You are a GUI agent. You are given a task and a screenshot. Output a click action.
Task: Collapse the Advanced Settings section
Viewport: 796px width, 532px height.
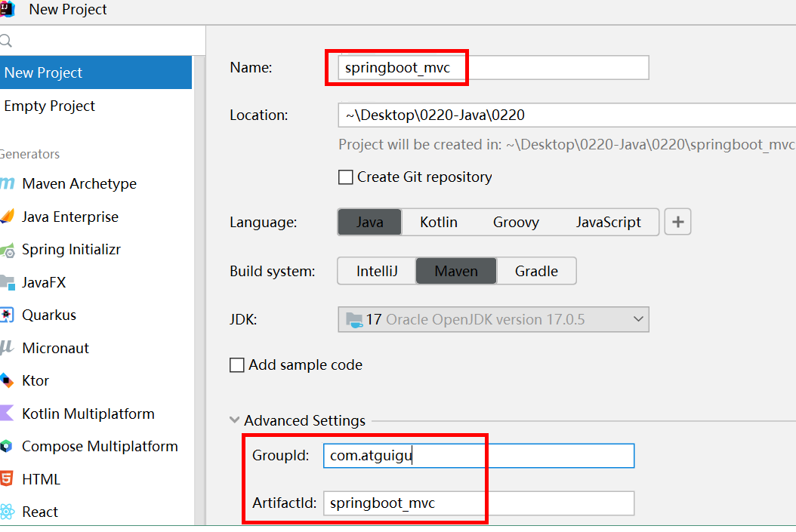tap(234, 421)
